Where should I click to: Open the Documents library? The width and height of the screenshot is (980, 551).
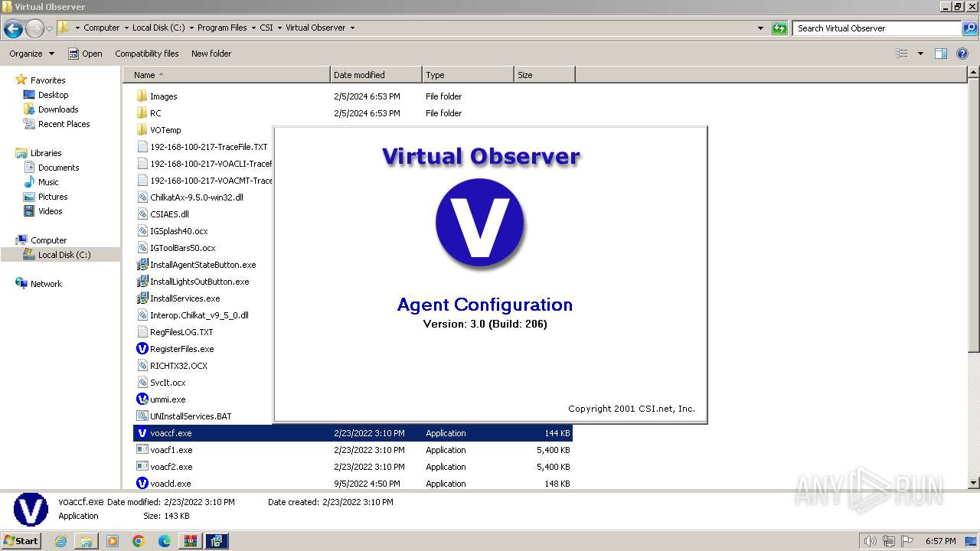point(58,168)
